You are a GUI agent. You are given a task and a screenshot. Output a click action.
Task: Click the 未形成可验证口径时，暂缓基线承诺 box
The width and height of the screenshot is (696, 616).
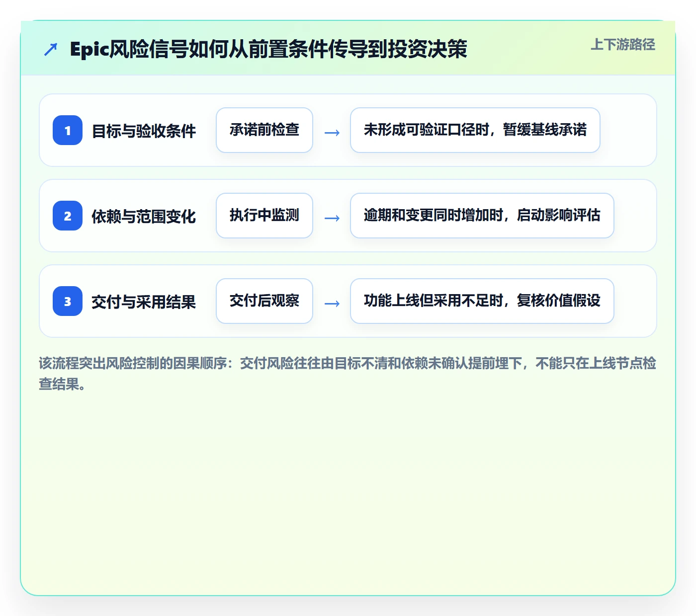(475, 130)
